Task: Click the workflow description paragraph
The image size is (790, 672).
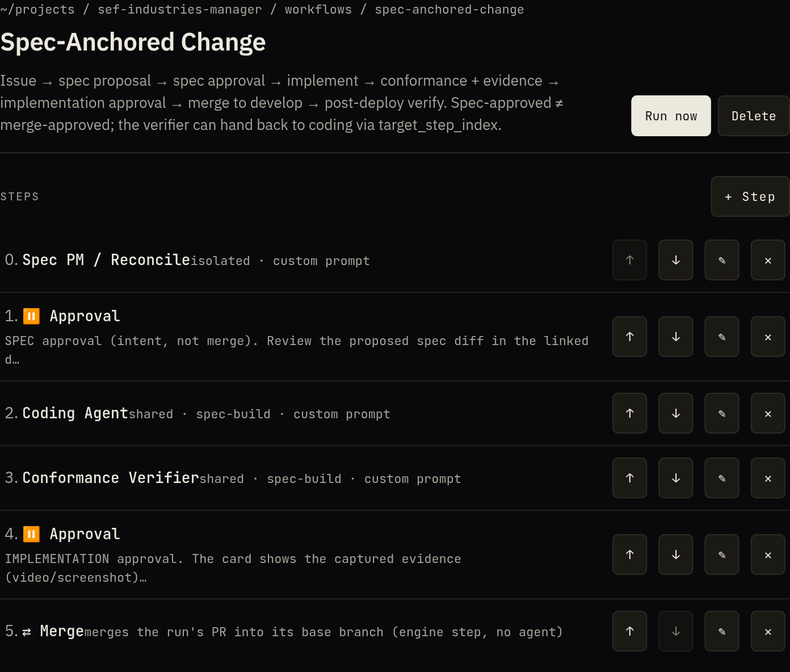Action: [x=282, y=103]
